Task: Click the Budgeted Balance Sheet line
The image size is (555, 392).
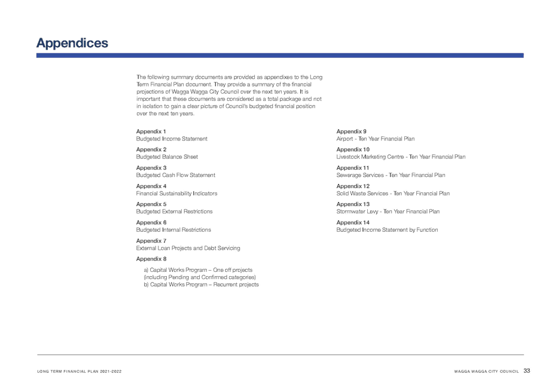Action: [167, 157]
